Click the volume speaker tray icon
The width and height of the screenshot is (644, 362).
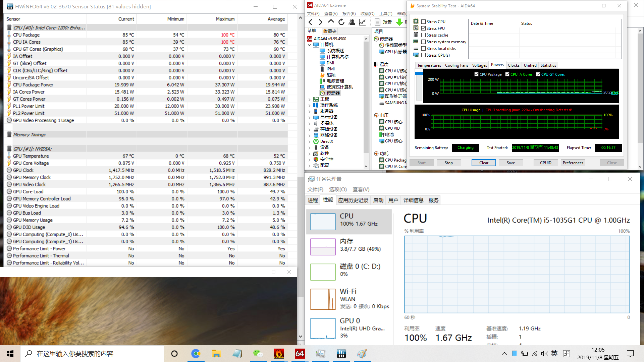(x=544, y=354)
